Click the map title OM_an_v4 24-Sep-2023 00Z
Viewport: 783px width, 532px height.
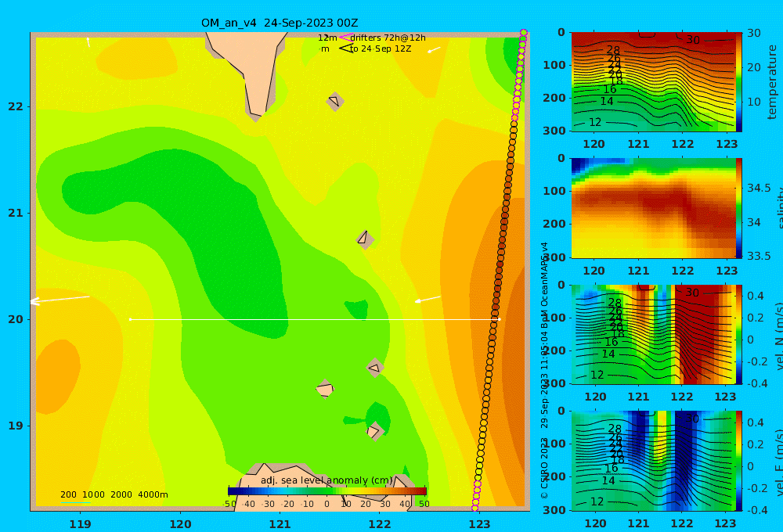(280, 23)
